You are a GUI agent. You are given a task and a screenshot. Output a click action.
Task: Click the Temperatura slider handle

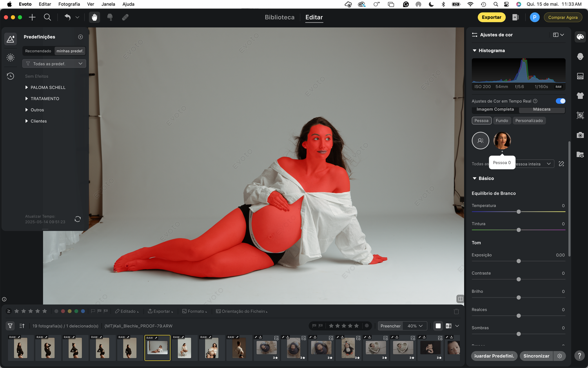(x=519, y=212)
